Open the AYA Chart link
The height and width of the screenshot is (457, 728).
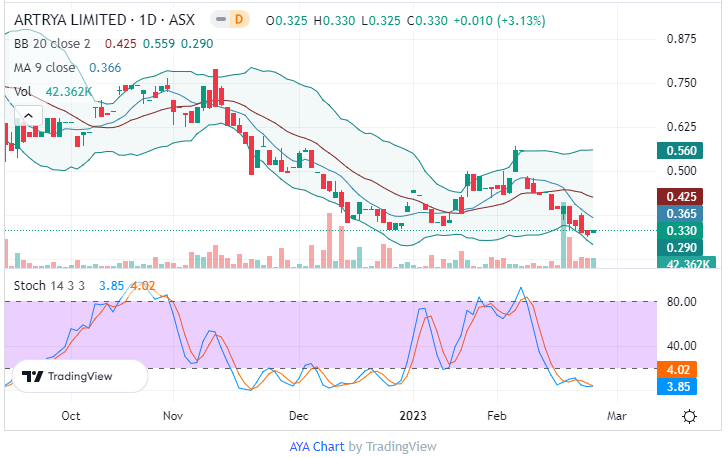[317, 446]
